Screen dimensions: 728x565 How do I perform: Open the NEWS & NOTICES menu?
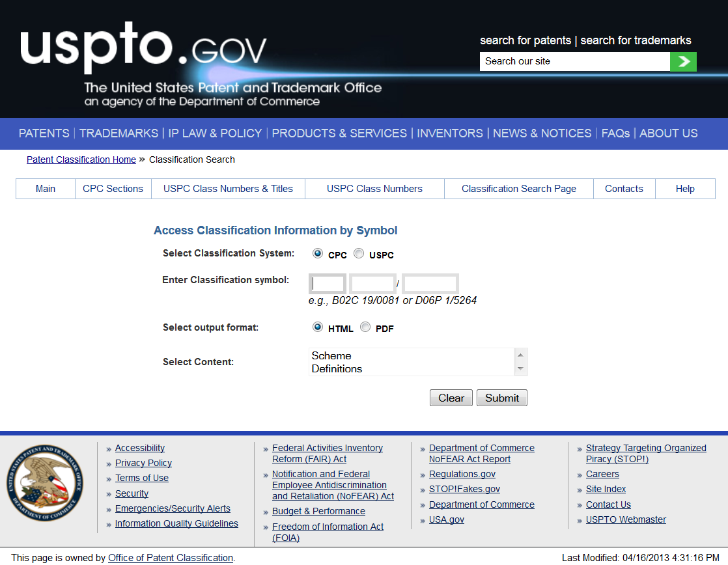542,133
